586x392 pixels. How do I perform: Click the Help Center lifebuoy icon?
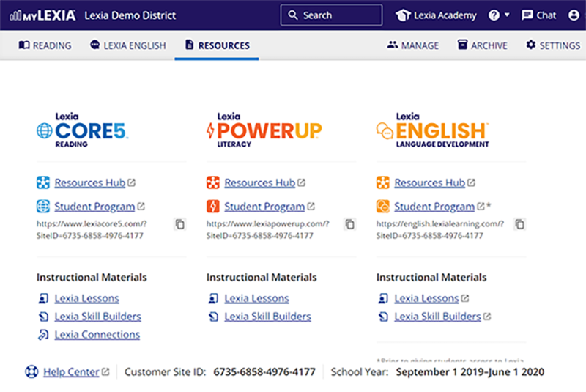coord(31,371)
